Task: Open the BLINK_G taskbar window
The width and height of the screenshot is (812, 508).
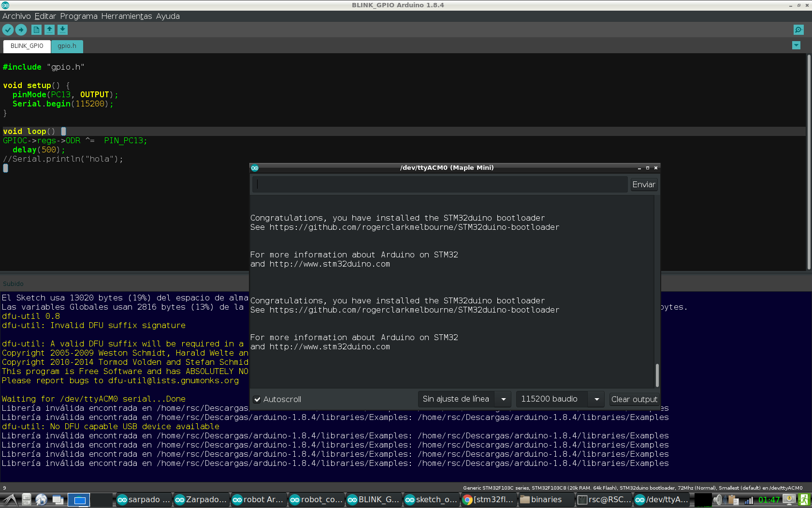Action: (x=374, y=500)
